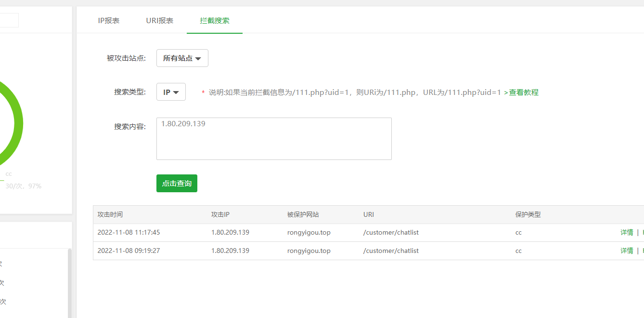The image size is (644, 318).
Task: Click rongyigou.top in the 11:17:45 row
Action: [x=309, y=232]
